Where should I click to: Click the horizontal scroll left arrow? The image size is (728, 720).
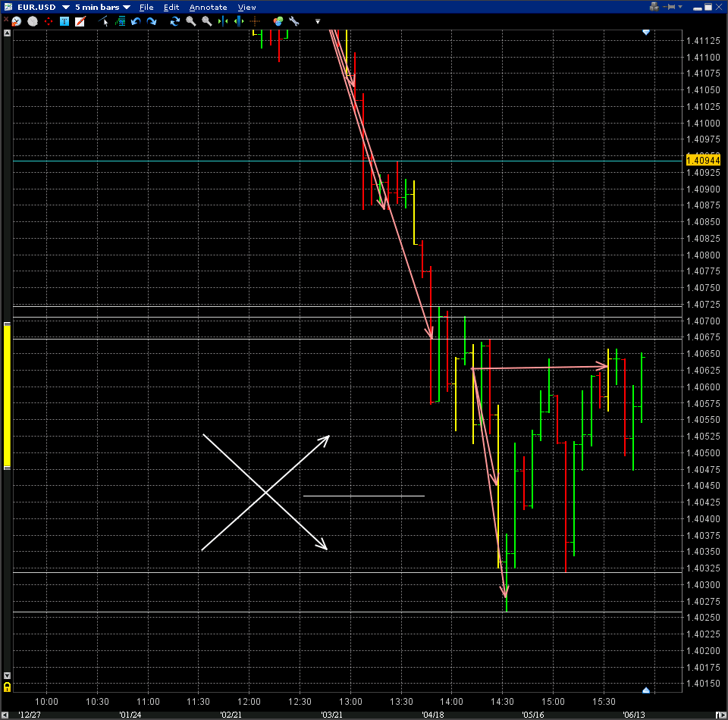pyautogui.click(x=5, y=715)
